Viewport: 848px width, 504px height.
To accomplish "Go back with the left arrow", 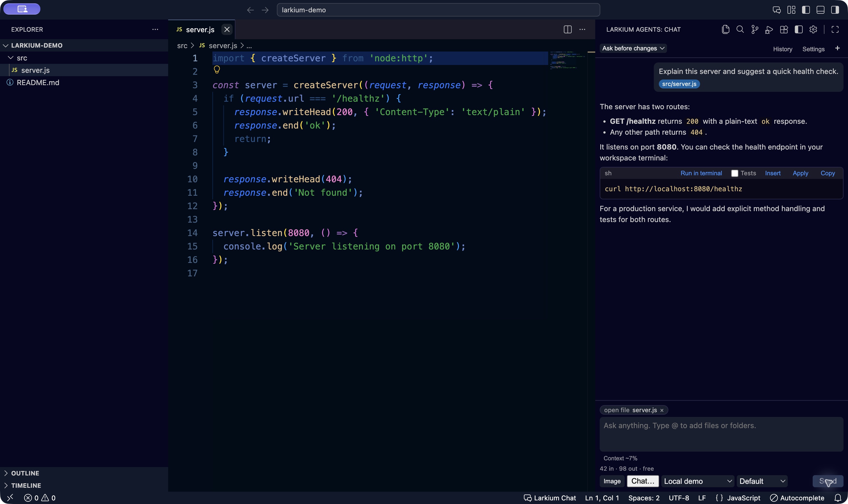I will [x=251, y=10].
